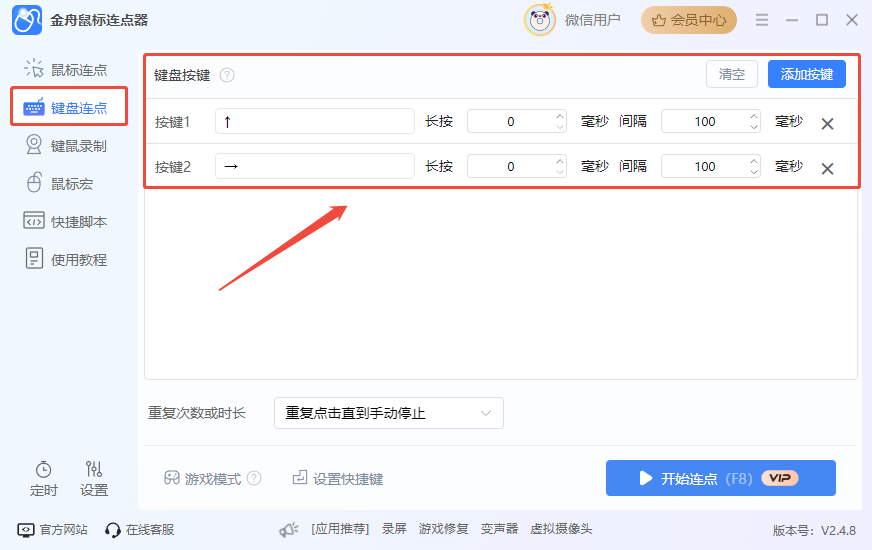Screen dimensions: 872x550
Task: Click the help icon beside 键盘按键
Action: coord(227,75)
